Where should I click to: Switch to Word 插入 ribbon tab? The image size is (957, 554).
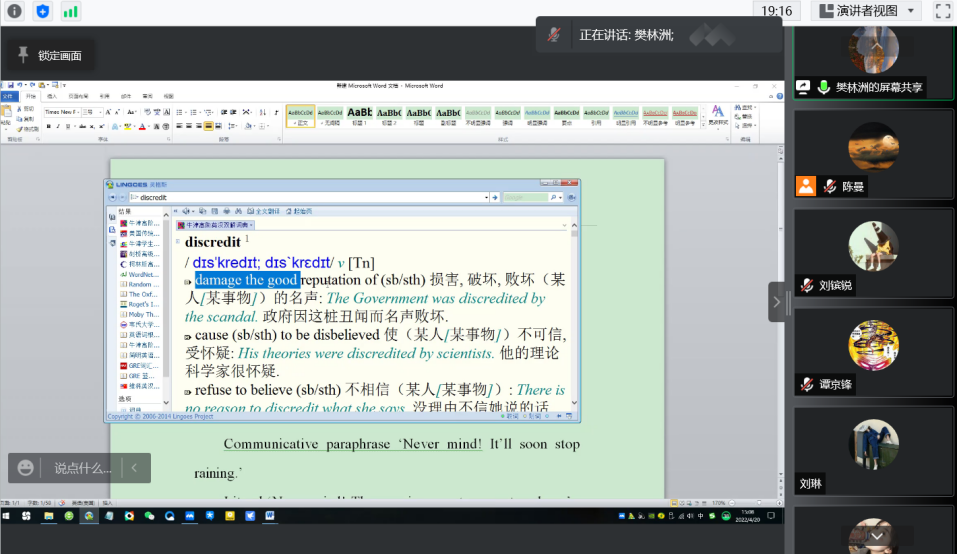pyautogui.click(x=52, y=96)
